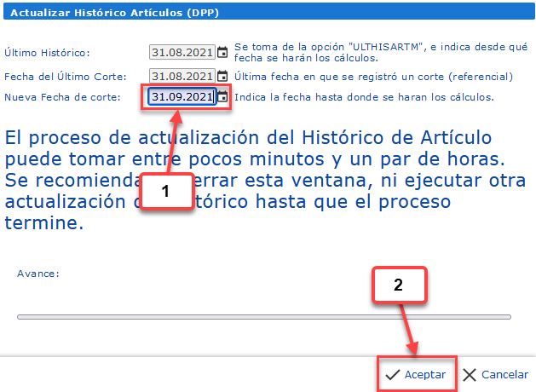Open calendar picker for Nueva Fecha de corte
Screen dimensions: 536x392
click(x=222, y=96)
